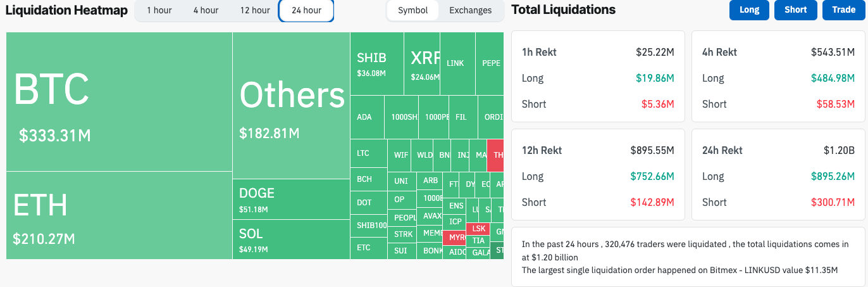This screenshot has width=868, height=287.
Task: Select the ETH $210.27M heatmap tile
Action: point(119,215)
